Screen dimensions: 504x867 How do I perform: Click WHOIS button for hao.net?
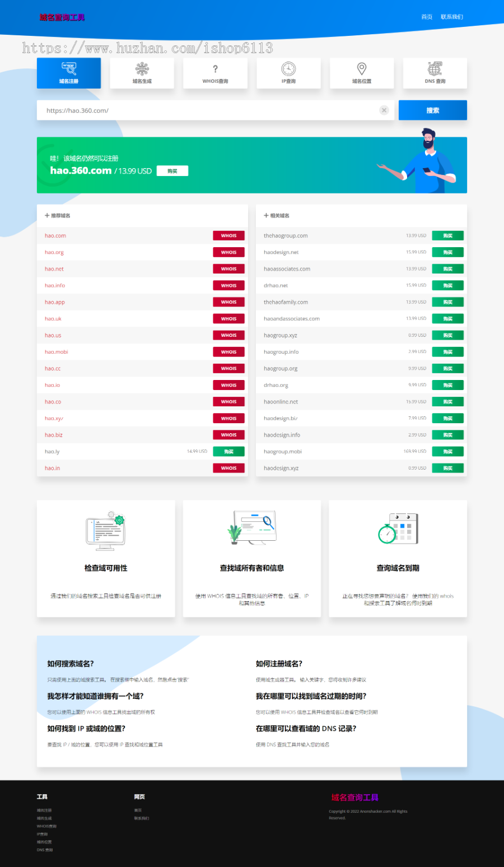(x=228, y=269)
